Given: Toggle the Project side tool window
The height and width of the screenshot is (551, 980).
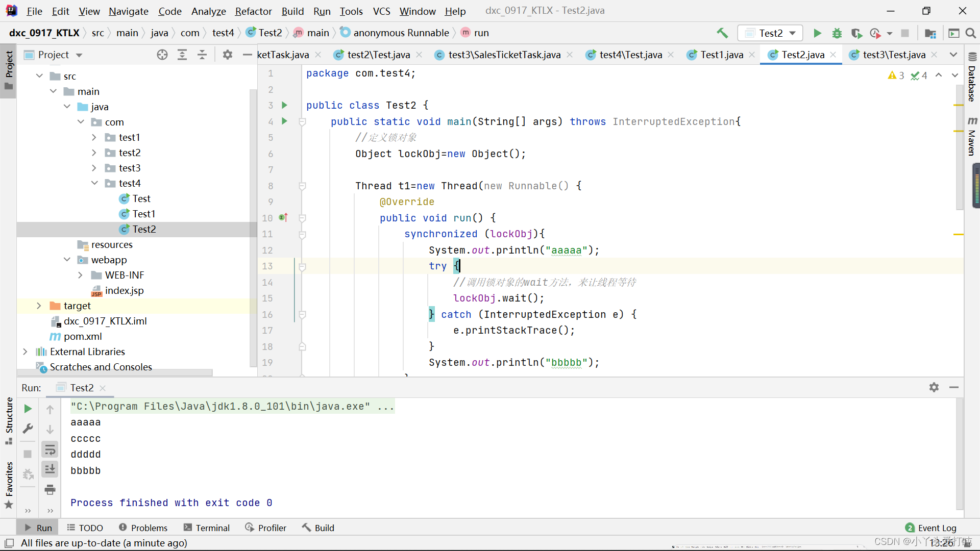Looking at the screenshot, I should pyautogui.click(x=9, y=71).
